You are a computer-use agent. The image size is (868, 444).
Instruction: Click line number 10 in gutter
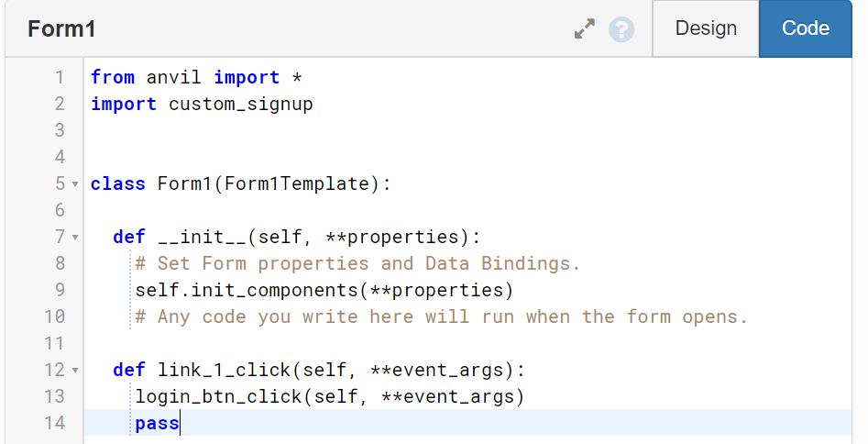(x=54, y=317)
